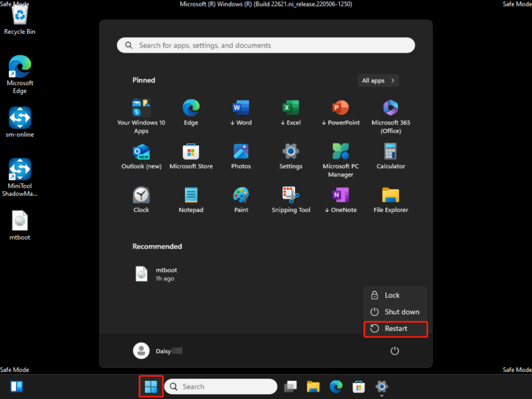This screenshot has width=532, height=399.
Task: Open Outlook (new) pinned app
Action: tap(141, 156)
